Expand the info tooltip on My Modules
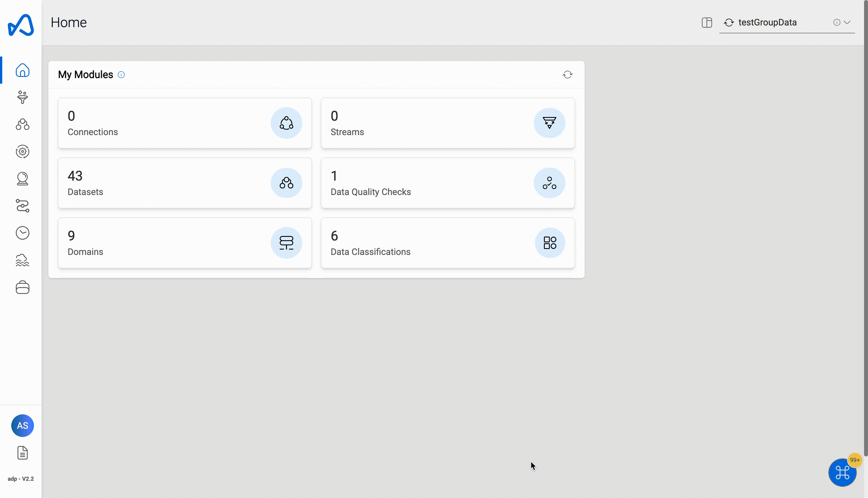Image resolution: width=868 pixels, height=498 pixels. point(121,75)
